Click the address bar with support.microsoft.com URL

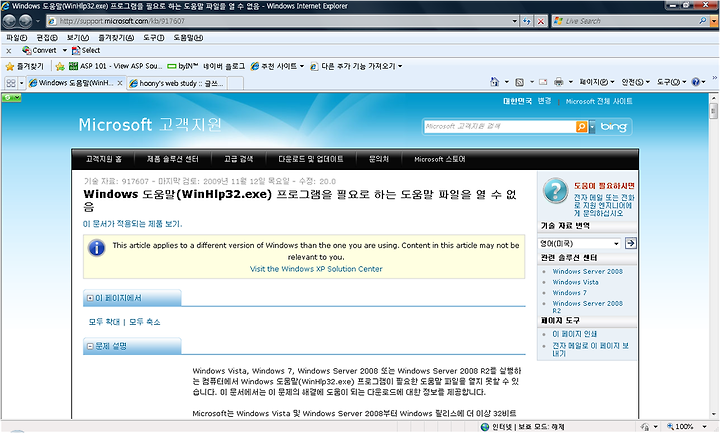(x=279, y=21)
